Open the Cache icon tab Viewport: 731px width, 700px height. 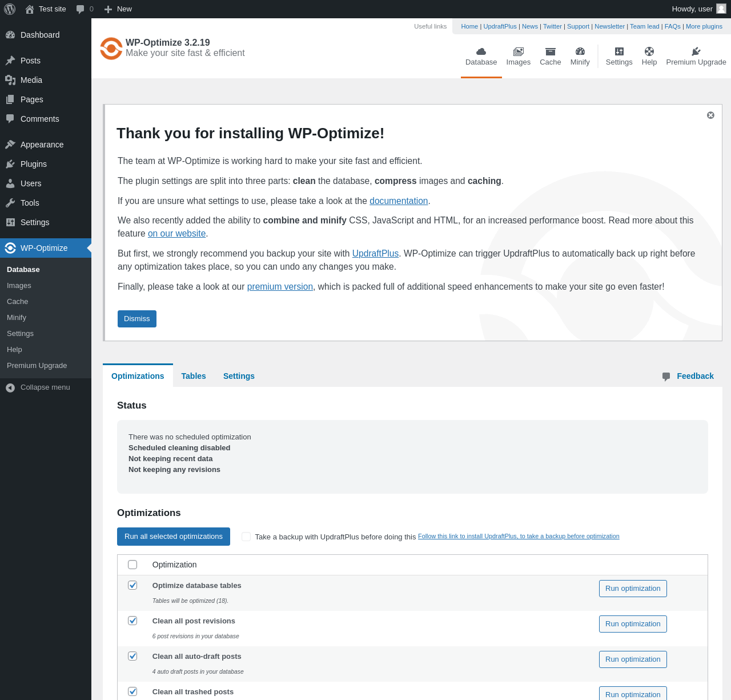tap(551, 51)
